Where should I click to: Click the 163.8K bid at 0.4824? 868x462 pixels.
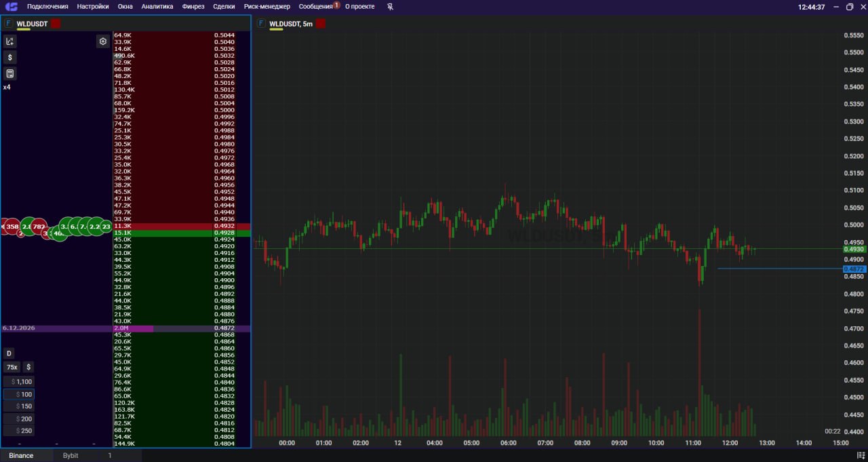click(182, 410)
